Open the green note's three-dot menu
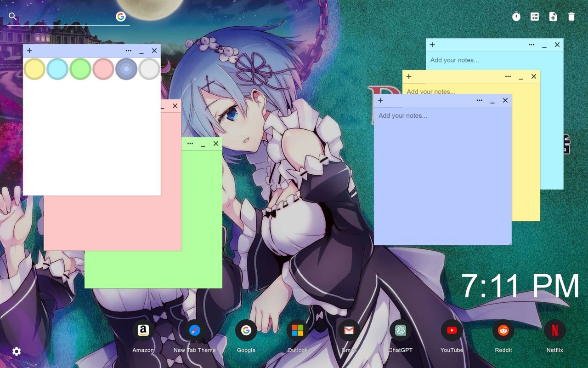Image resolution: width=588 pixels, height=368 pixels. click(x=190, y=144)
